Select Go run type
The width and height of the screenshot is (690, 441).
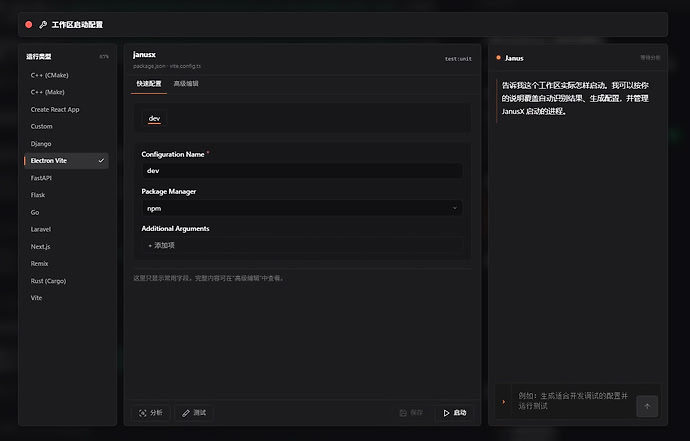(x=66, y=212)
